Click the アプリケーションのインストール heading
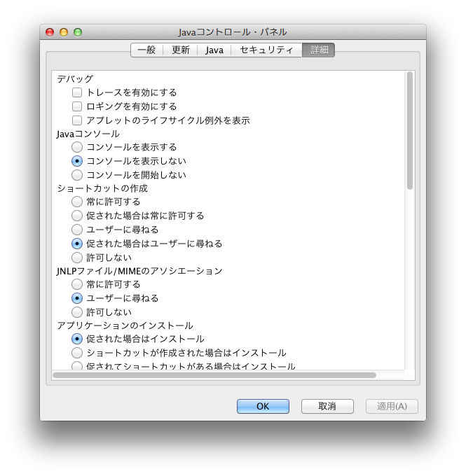The width and height of the screenshot is (466, 476). tap(125, 325)
